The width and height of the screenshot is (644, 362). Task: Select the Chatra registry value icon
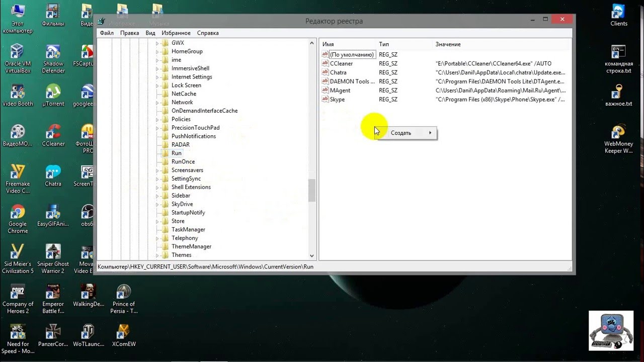[325, 72]
